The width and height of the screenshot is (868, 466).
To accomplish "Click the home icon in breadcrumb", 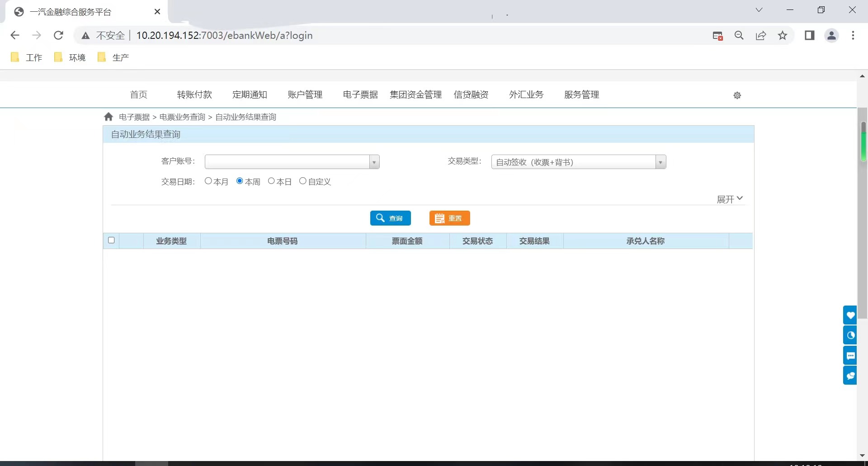I will tap(108, 117).
